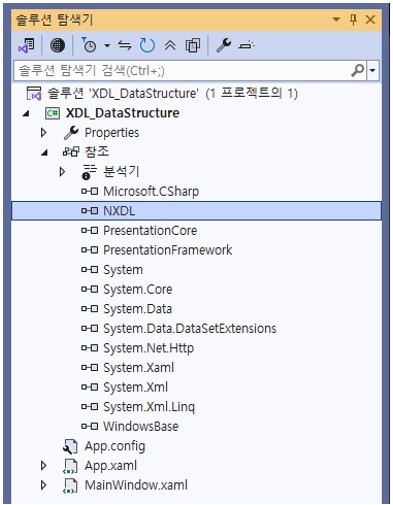Collapse the 참조 references node

tap(44, 153)
